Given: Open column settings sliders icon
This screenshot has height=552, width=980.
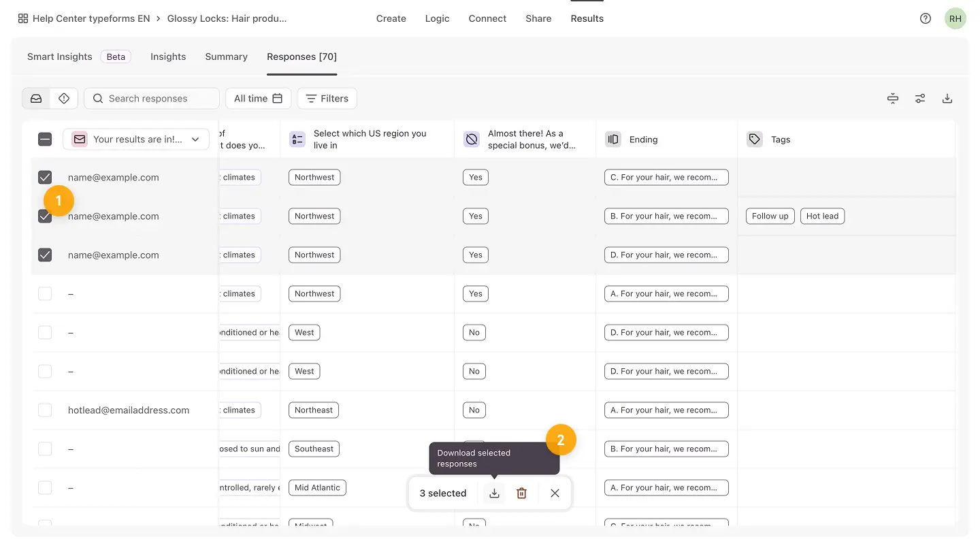Looking at the screenshot, I should [x=919, y=99].
